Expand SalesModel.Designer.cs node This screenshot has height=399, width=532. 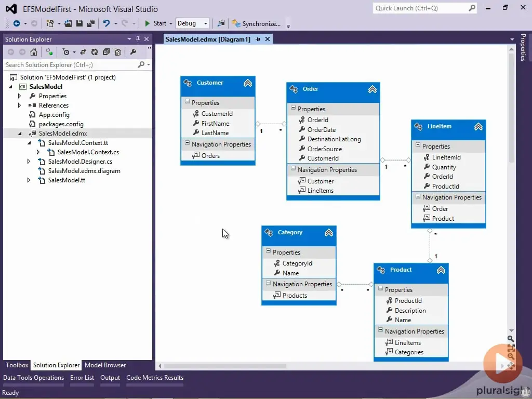[29, 162]
